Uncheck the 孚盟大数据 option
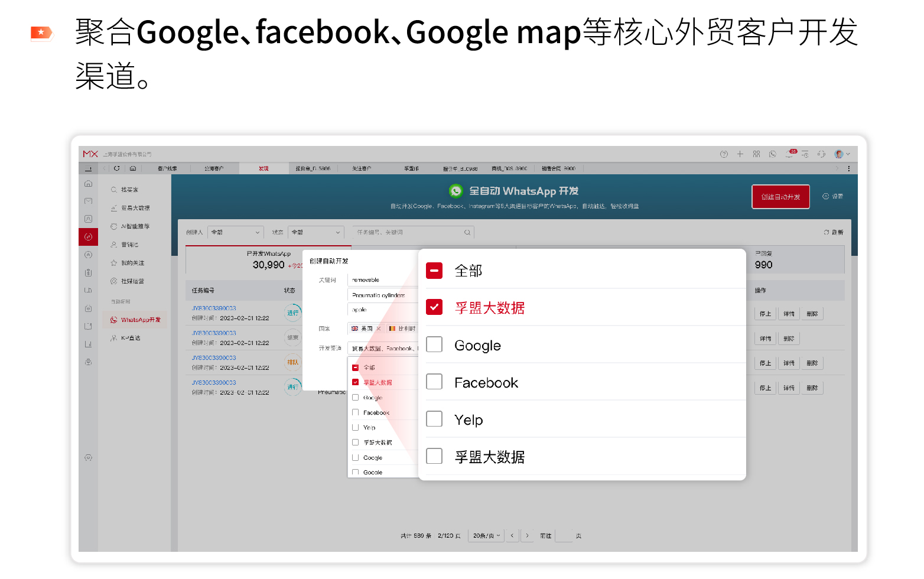 (x=434, y=307)
